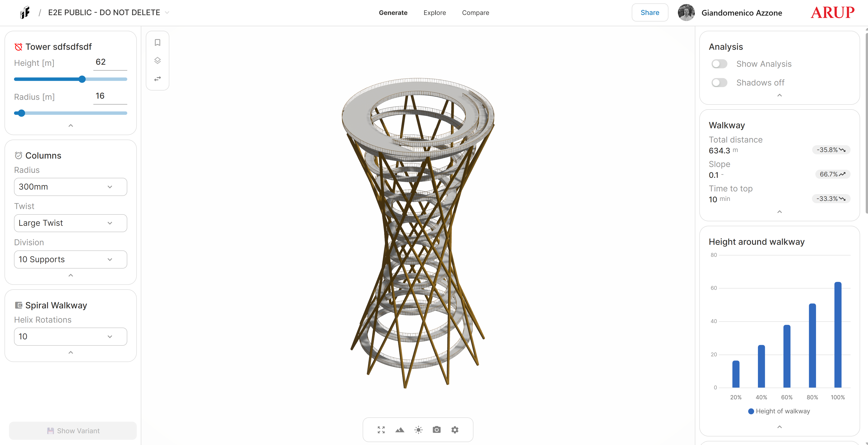The height and width of the screenshot is (445, 868).
Task: Switch to the Explore tab
Action: [x=434, y=13]
